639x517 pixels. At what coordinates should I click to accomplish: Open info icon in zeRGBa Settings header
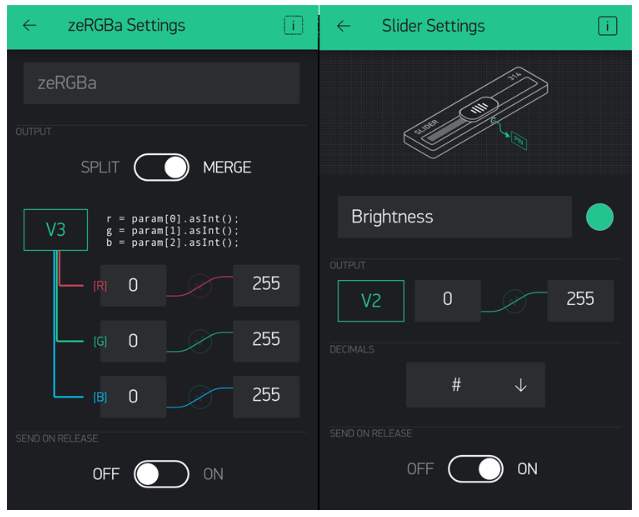point(293,26)
